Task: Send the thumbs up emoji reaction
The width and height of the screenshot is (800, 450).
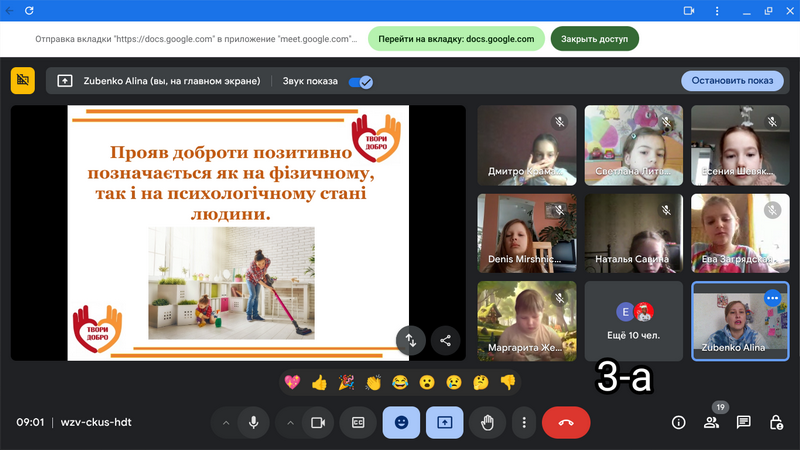Action: [319, 382]
